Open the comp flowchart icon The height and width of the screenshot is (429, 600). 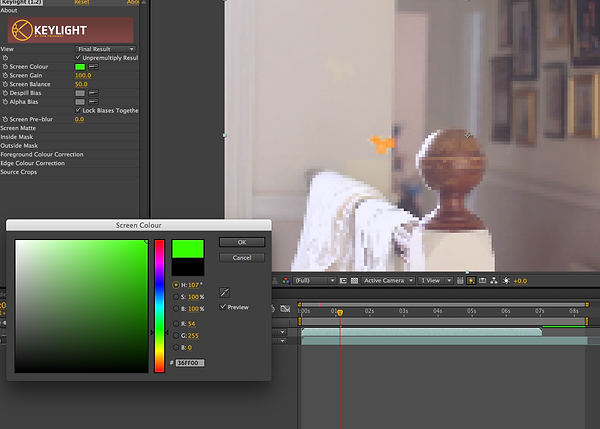coord(494,281)
